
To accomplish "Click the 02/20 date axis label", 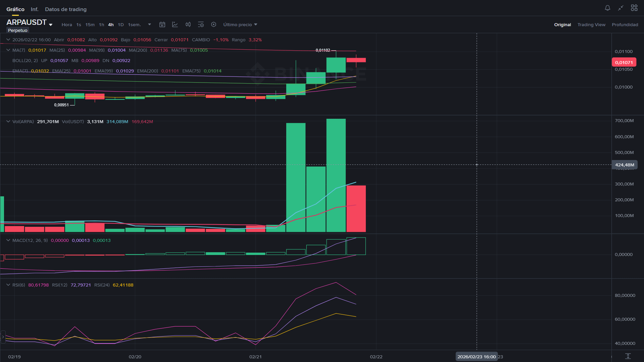I will (x=135, y=357).
